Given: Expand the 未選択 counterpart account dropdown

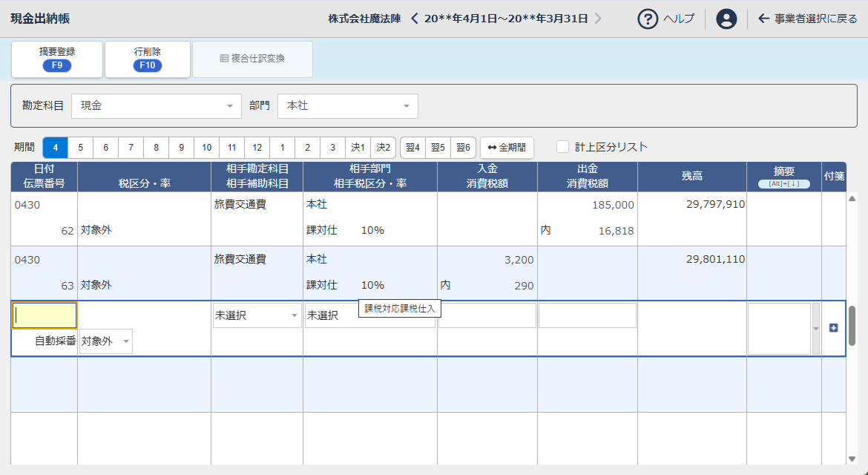Looking at the screenshot, I should 294,315.
